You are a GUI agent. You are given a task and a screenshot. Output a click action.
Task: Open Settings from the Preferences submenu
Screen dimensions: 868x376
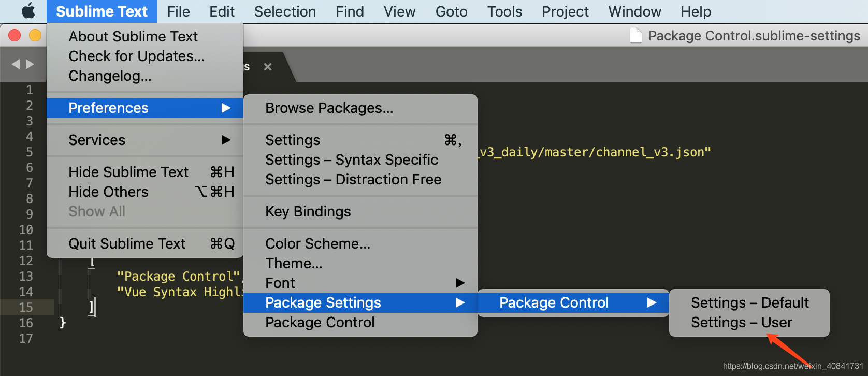tap(360, 140)
